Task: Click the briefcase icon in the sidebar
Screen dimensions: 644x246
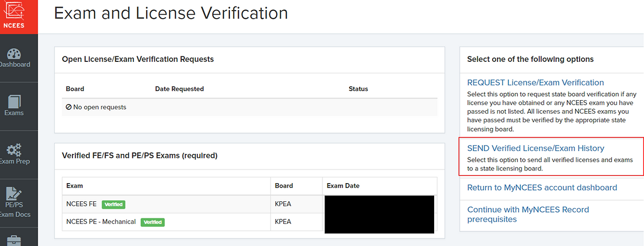Action: pos(14,241)
